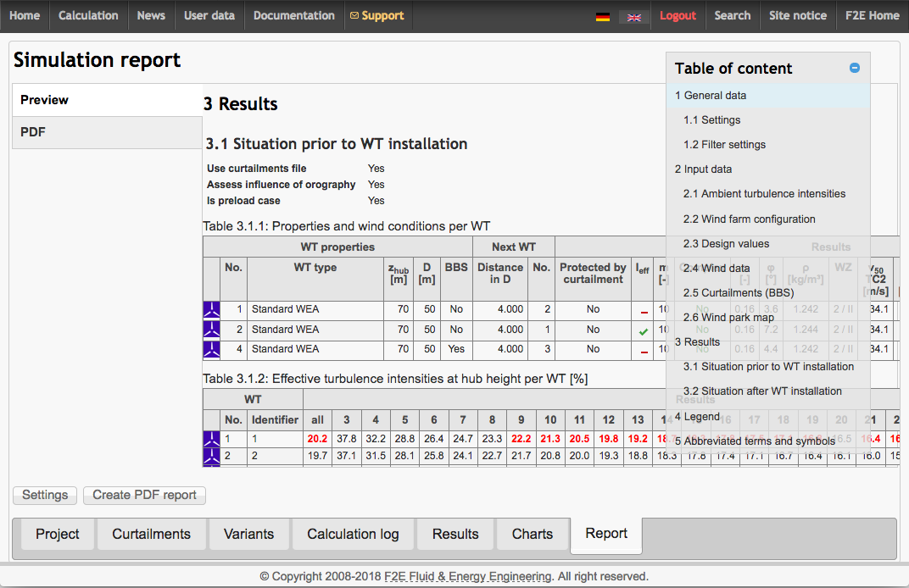This screenshot has height=588, width=909.
Task: Toggle the green checkmark in Ieff for WT 2
Action: (642, 331)
